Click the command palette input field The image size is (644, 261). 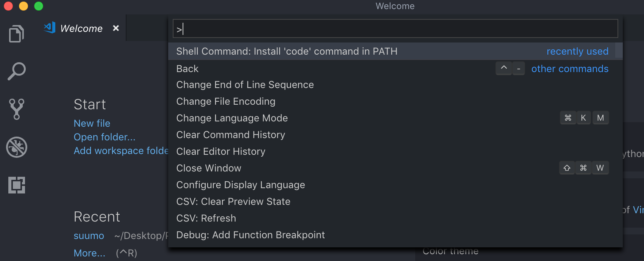(395, 29)
